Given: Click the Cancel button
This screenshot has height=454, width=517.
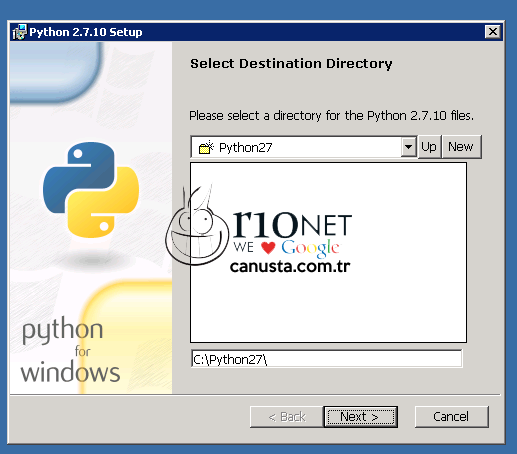Looking at the screenshot, I should coord(451,417).
